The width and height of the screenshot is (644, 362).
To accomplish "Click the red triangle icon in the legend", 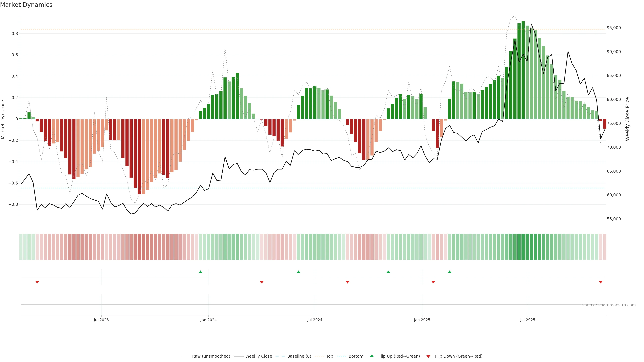I will coord(428,356).
